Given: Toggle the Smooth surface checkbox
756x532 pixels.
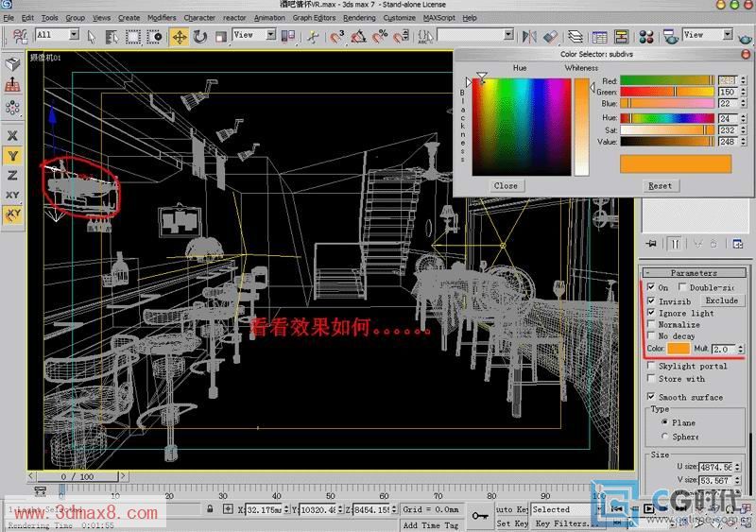Looking at the screenshot, I should click(651, 397).
